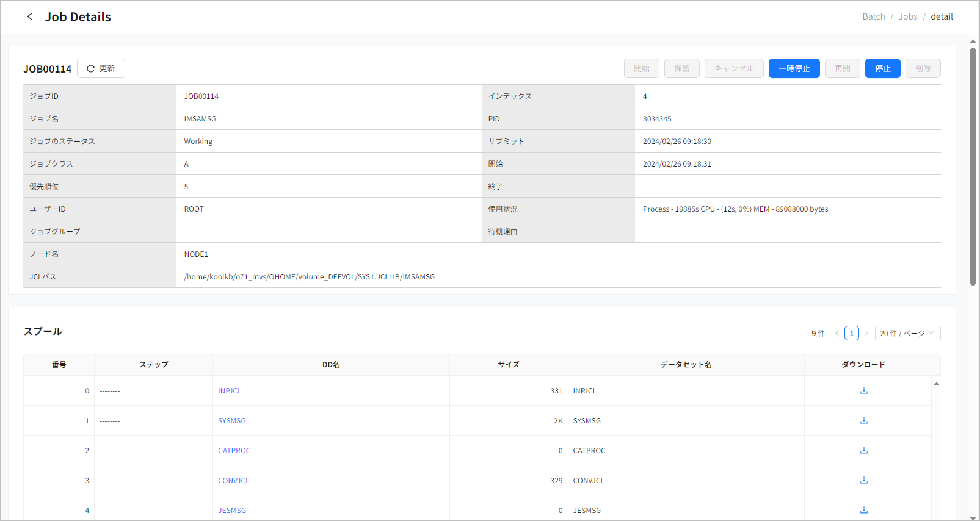Viewport: 980px width, 521px height.
Task: Click the page scrollbar thumb
Action: 973,166
